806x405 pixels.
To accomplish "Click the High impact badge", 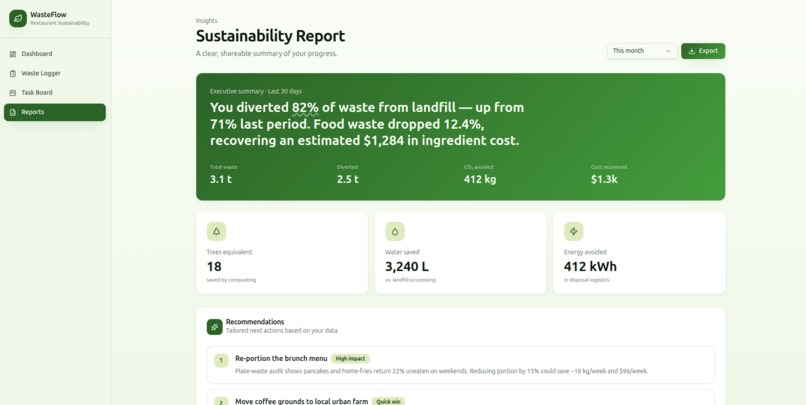I will (350, 359).
